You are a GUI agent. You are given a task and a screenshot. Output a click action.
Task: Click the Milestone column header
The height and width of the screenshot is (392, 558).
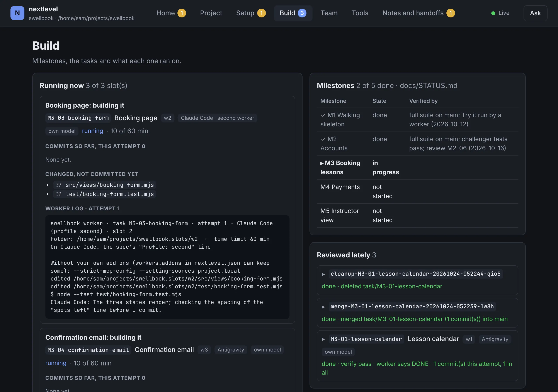[x=333, y=101]
